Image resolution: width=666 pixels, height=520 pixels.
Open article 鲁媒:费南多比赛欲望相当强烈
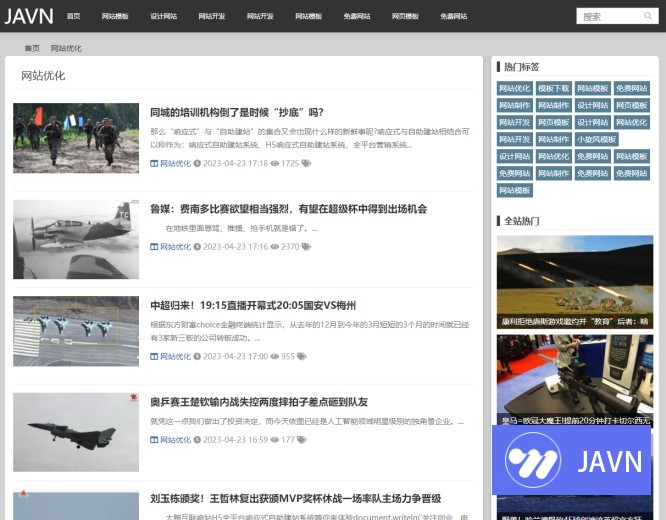(288, 209)
